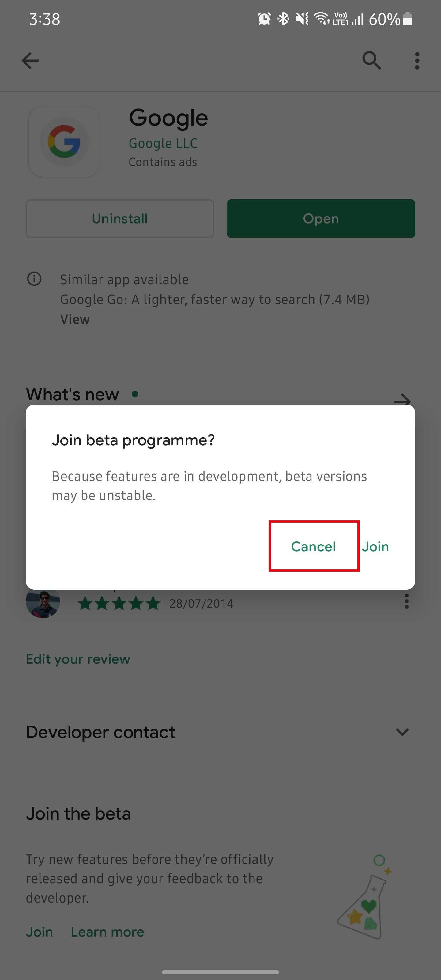The height and width of the screenshot is (980, 441).
Task: Cancel joining the beta programme
Action: tap(314, 546)
